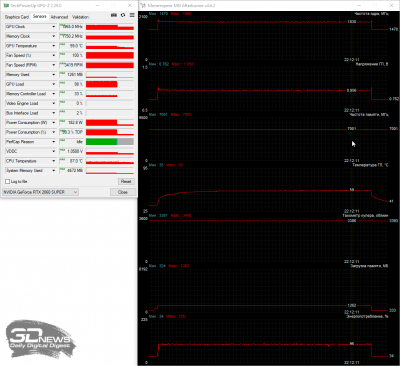The width and height of the screenshot is (400, 366).
Task: Click the Fan Speed (%) red history graph
Action: (110, 56)
